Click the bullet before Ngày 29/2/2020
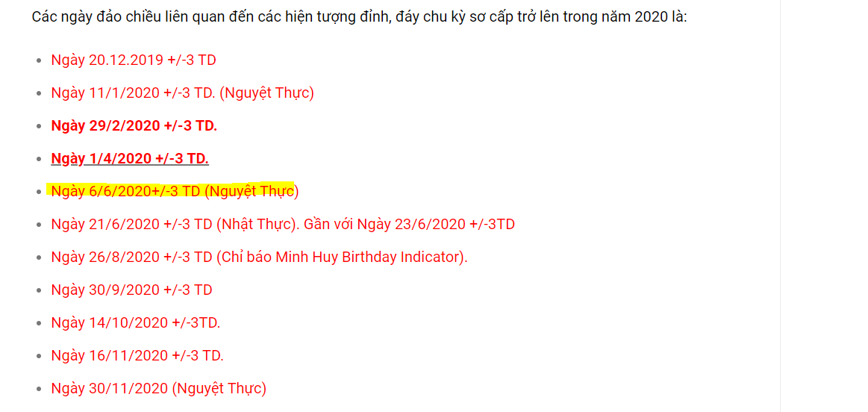The image size is (868, 412). click(38, 126)
